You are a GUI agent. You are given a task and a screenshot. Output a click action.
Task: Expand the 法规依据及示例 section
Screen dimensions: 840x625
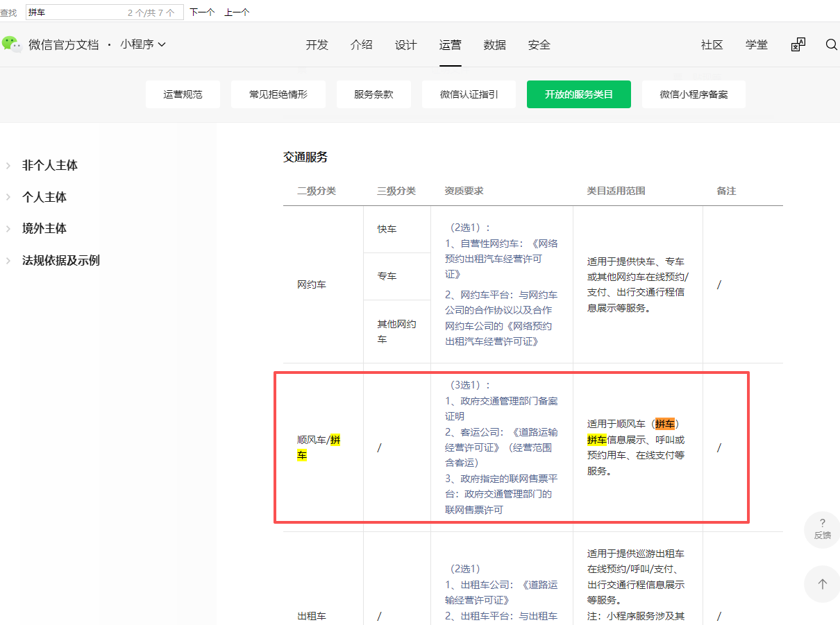click(x=62, y=260)
